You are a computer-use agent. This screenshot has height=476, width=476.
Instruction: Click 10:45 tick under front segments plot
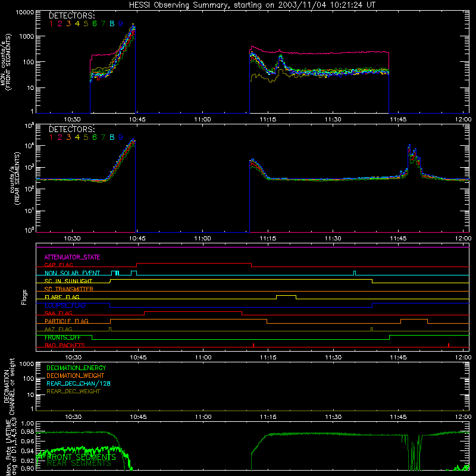[137, 120]
